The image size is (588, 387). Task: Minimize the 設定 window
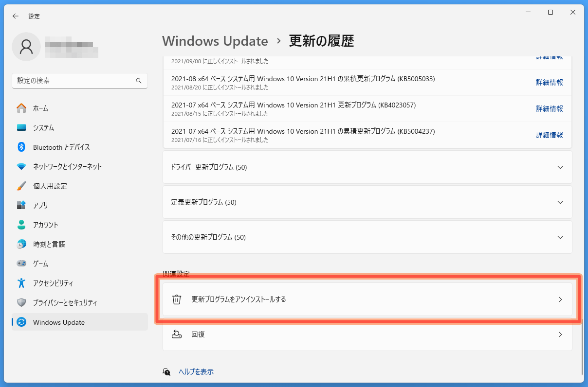[528, 13]
